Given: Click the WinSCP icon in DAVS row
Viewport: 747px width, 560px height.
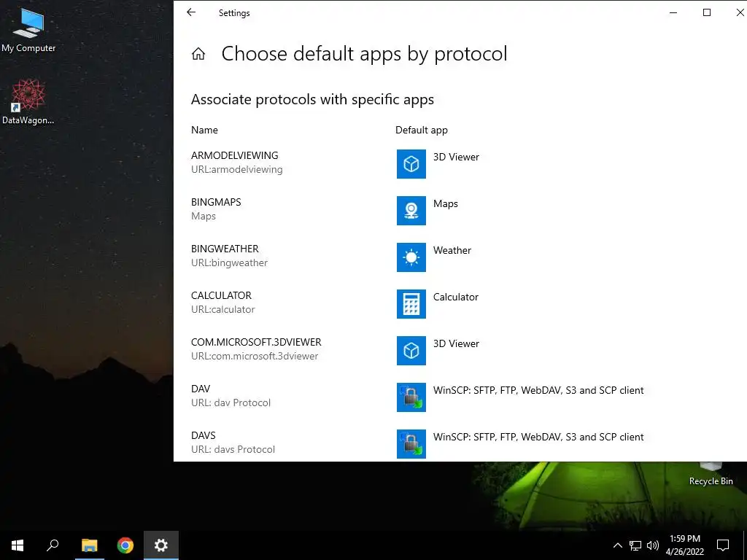Looking at the screenshot, I should (411, 444).
